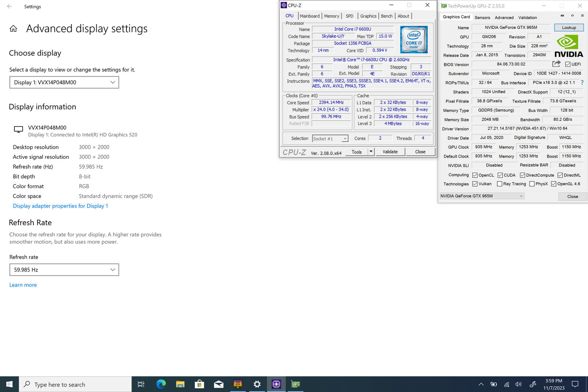Click the monitor app icon beside Mail on taskbar
588x392 pixels.
click(238, 384)
